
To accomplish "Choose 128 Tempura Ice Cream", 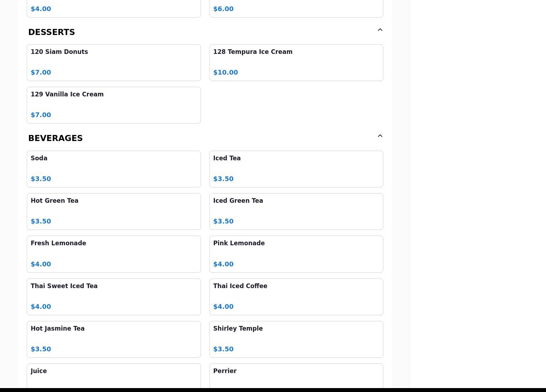I will [296, 63].
